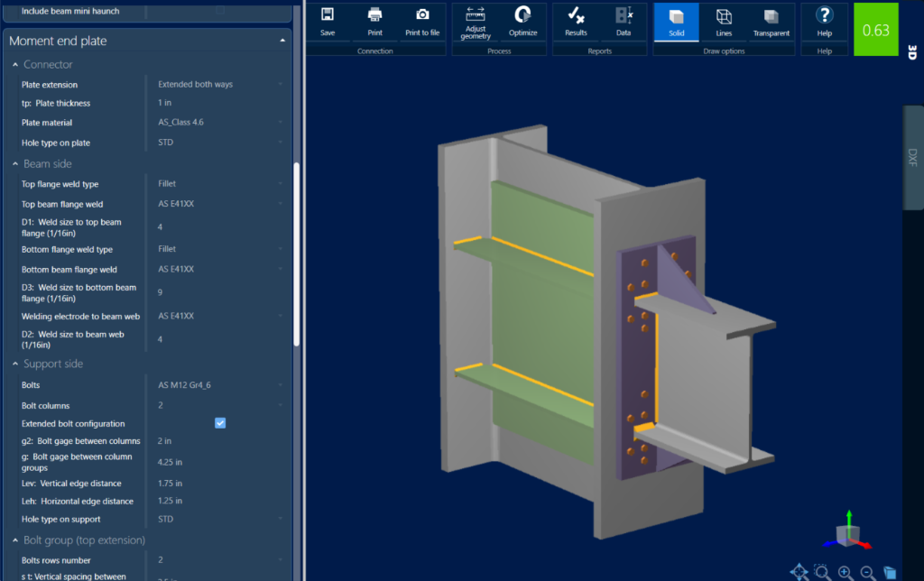
Task: Collapse the Beam side section
Action: point(15,164)
